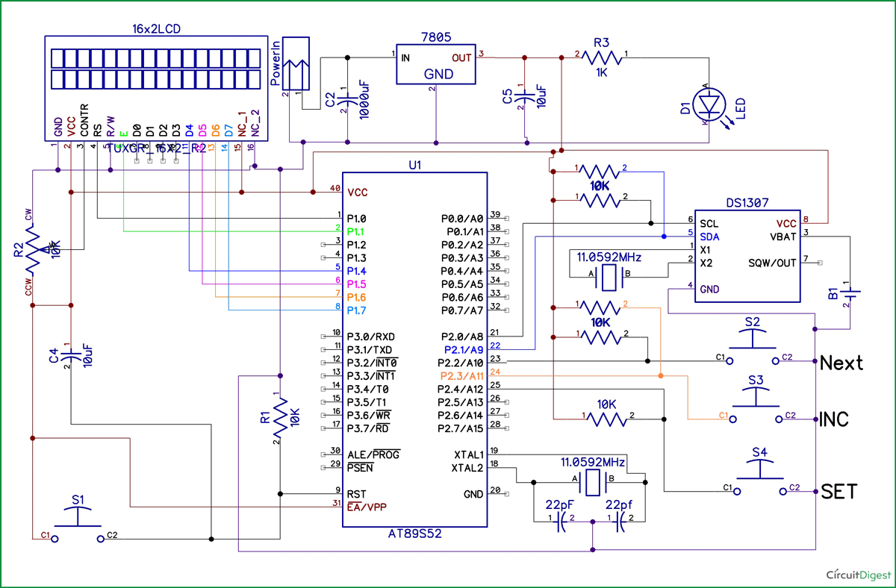This screenshot has width=896, height=588.
Task: Click the "XTAL2" pin label
Action: pos(469,467)
